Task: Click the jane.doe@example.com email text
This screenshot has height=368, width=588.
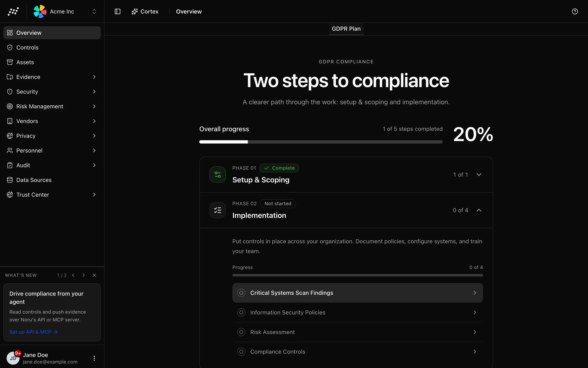Action: 50,362
